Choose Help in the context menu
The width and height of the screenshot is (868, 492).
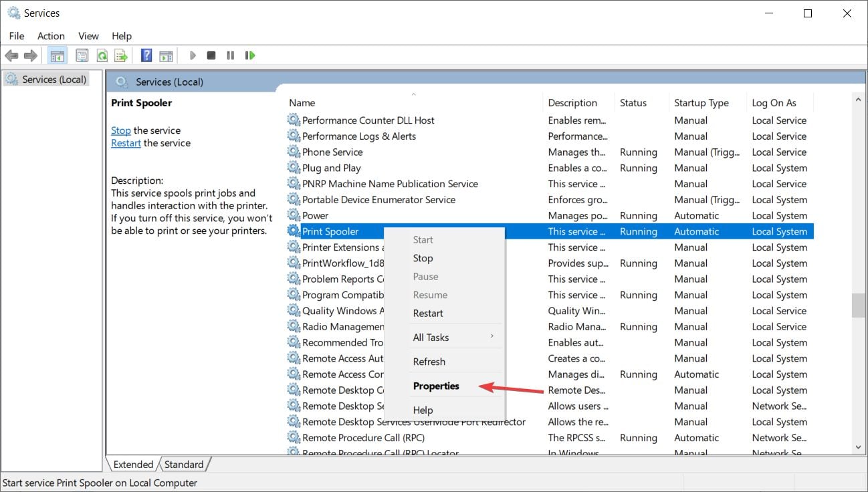[x=445, y=410]
